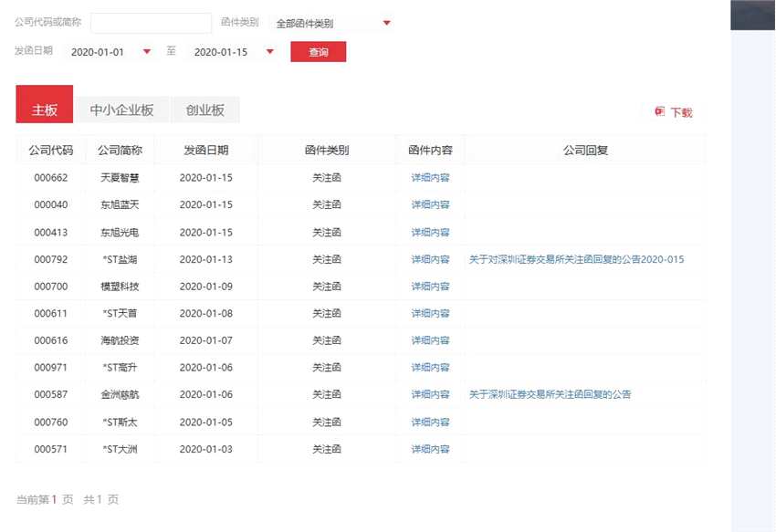Click the 公司回复 column header

[585, 150]
